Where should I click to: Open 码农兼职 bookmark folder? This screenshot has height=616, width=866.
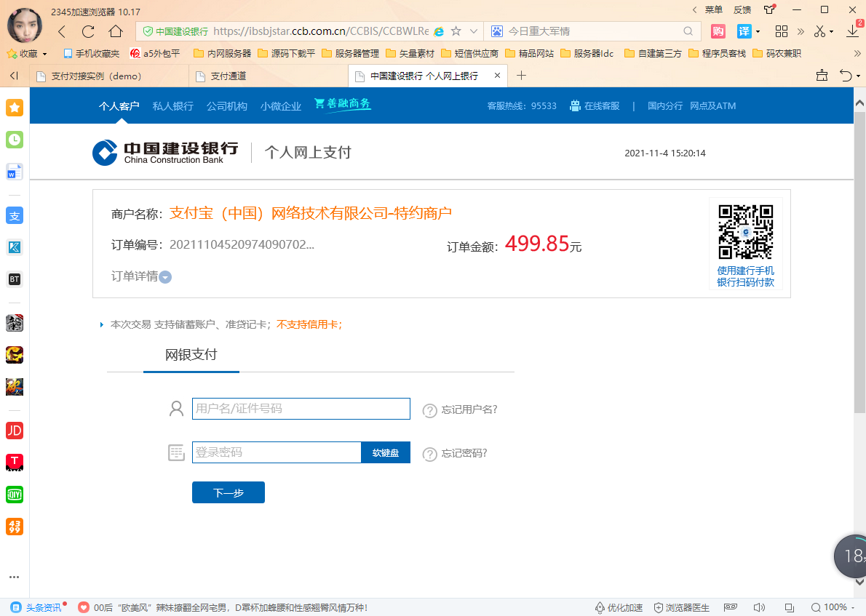click(x=776, y=54)
